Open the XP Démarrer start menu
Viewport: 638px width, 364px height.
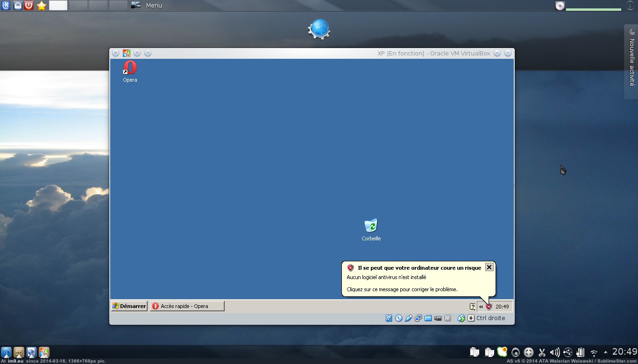click(x=129, y=306)
